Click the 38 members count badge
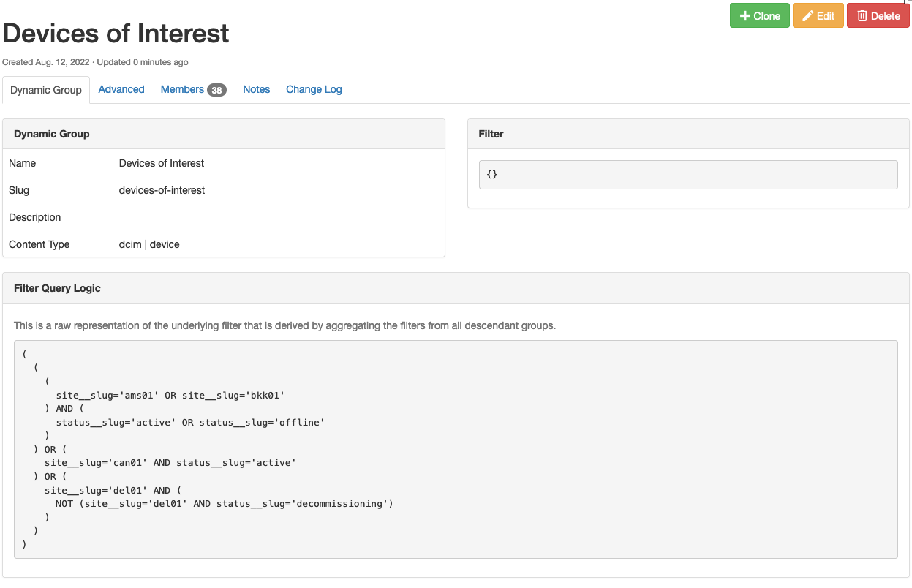Image resolution: width=912 pixels, height=588 pixels. (216, 90)
